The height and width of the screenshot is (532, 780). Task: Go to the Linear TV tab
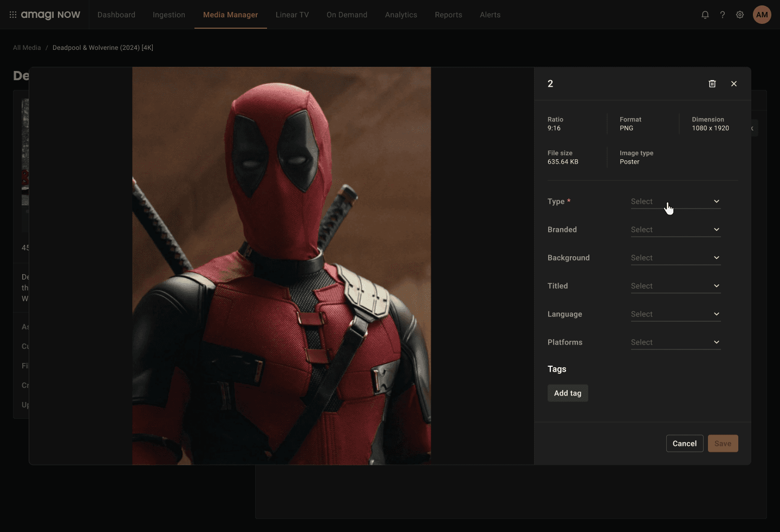[292, 15]
